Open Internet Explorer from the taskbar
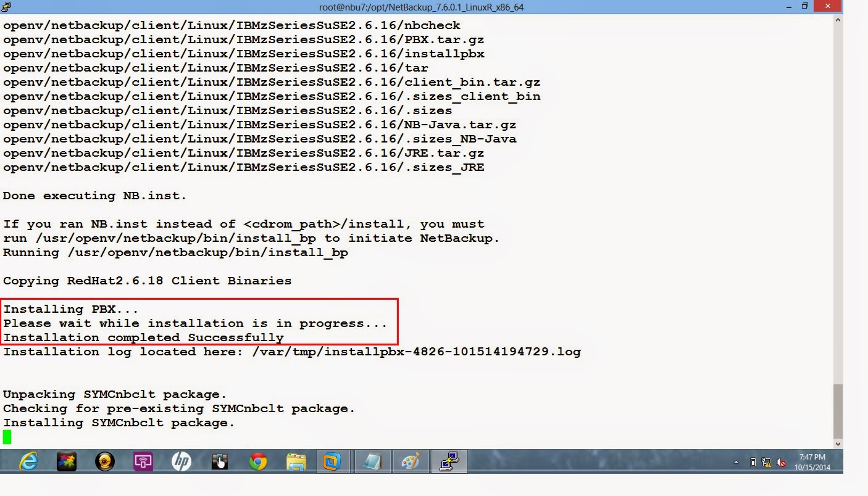Viewport: 868px width, 496px height. 28,461
